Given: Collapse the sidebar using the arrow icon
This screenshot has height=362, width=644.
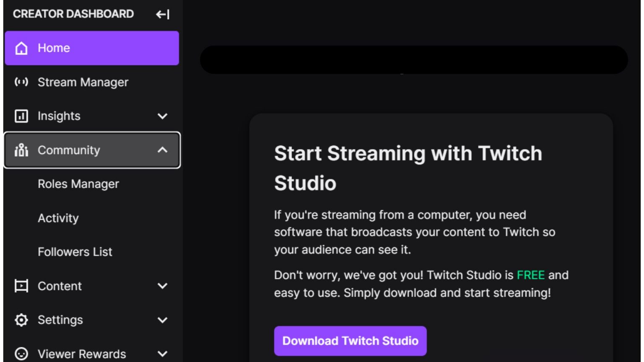Looking at the screenshot, I should 163,14.
